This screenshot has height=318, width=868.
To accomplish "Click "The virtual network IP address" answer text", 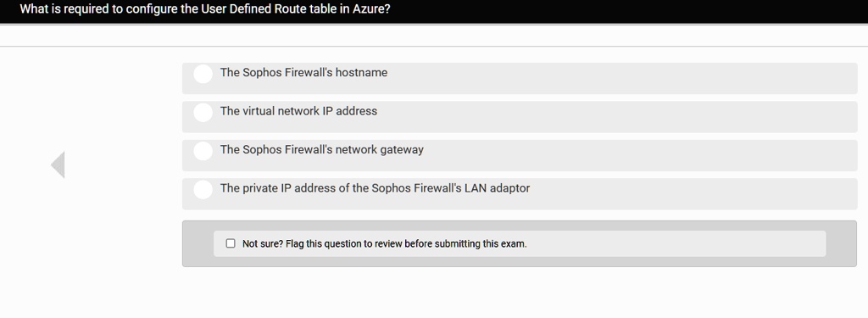I will (299, 111).
